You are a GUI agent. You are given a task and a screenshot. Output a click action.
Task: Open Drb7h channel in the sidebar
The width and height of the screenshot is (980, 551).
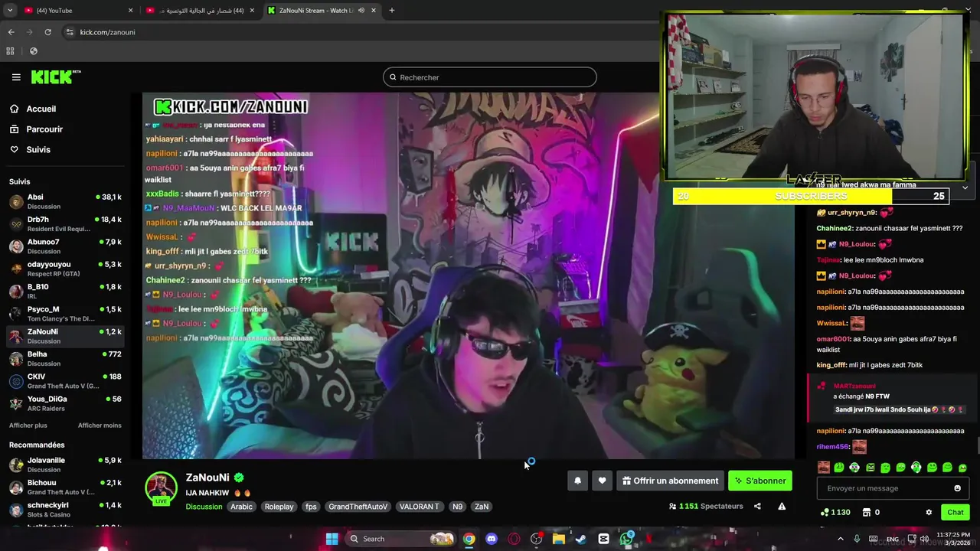click(65, 224)
